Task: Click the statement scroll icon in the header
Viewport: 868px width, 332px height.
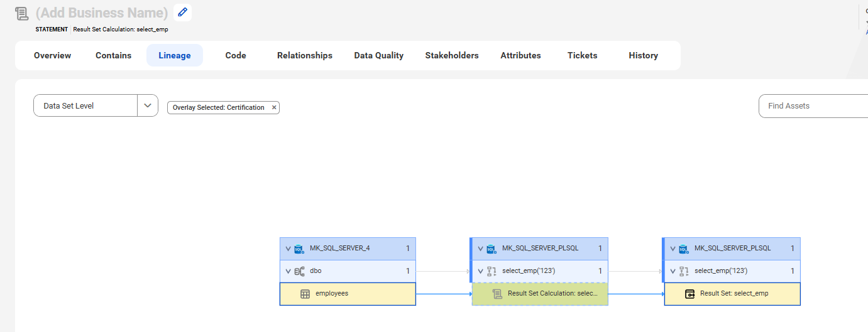Action: coord(22,13)
